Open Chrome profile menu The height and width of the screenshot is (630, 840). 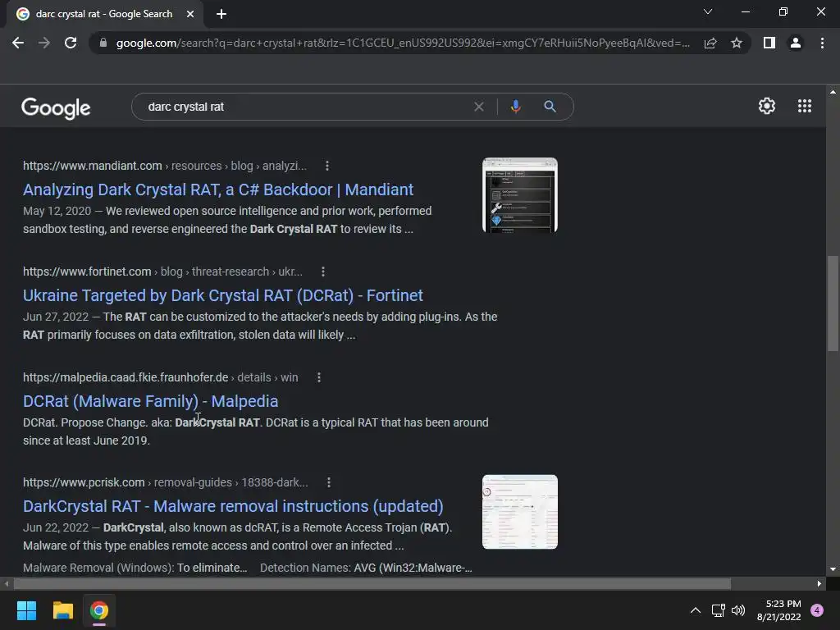pos(796,43)
